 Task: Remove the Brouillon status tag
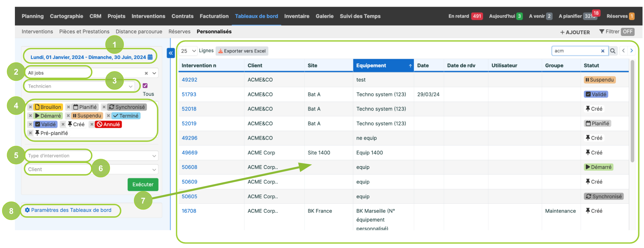tap(30, 107)
